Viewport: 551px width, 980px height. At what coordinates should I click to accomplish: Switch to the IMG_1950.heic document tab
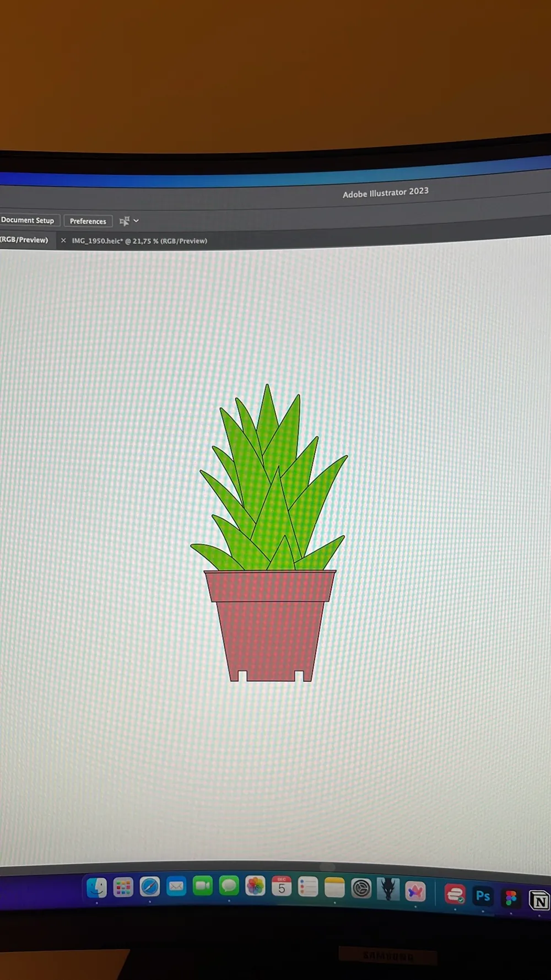pos(139,241)
